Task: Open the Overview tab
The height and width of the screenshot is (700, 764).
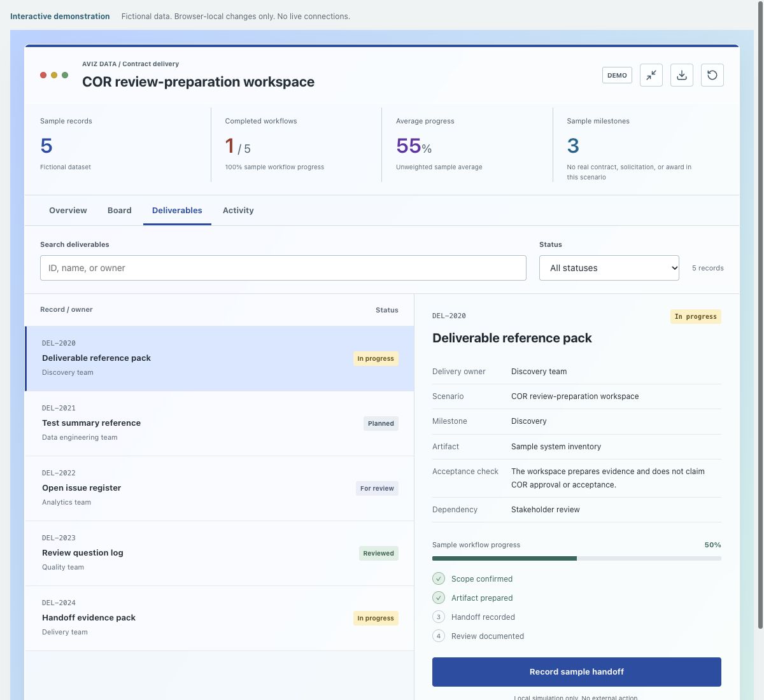Action: click(x=68, y=211)
